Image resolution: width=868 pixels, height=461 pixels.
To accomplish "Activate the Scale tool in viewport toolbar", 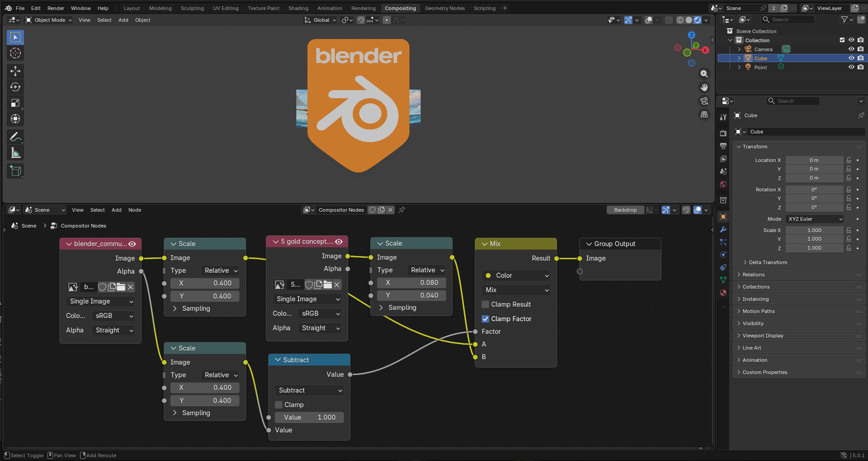I will click(15, 103).
